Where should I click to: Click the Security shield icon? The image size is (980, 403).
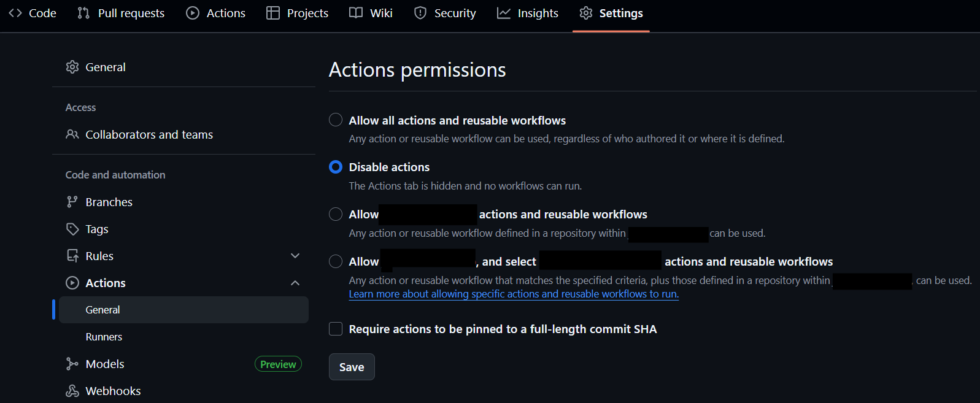coord(420,12)
